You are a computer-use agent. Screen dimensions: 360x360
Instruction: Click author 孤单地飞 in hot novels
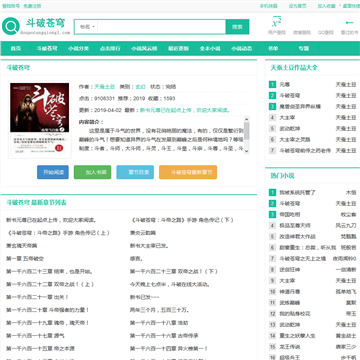(x=346, y=292)
